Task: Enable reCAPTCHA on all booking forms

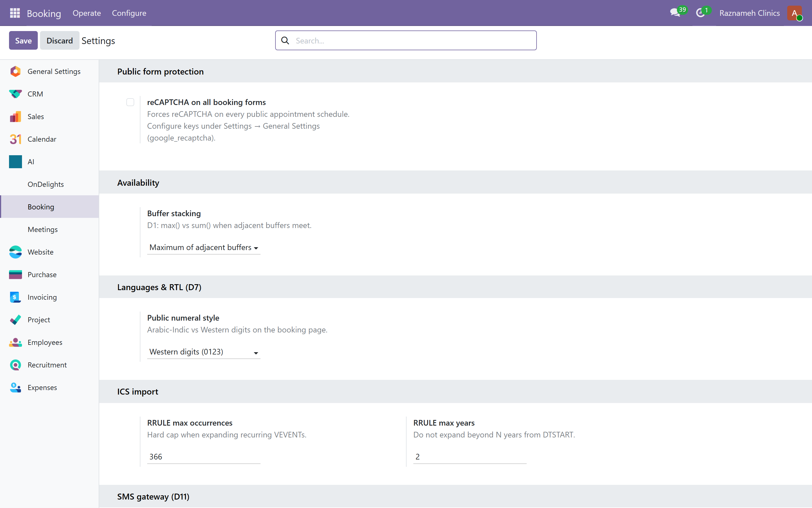Action: tap(130, 102)
